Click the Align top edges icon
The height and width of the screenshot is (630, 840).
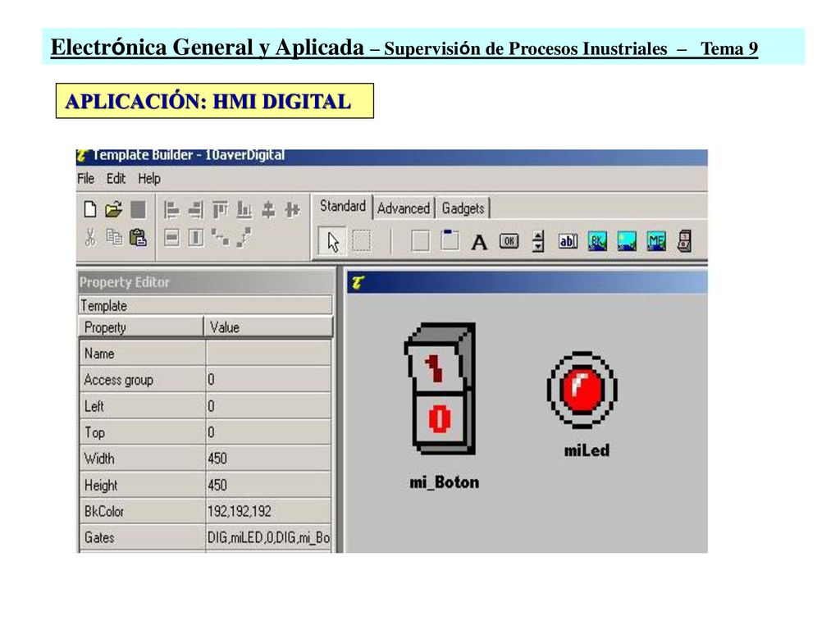point(220,210)
